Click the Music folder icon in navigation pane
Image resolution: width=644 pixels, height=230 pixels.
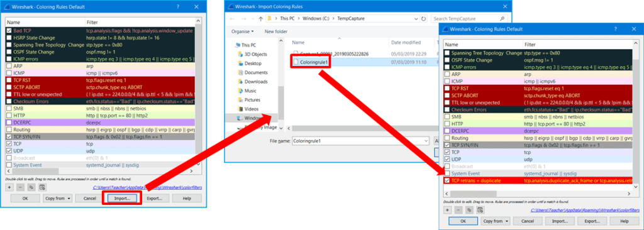[240, 90]
